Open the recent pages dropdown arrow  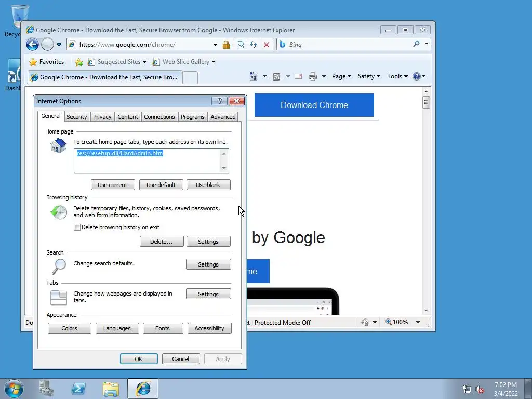click(x=59, y=45)
